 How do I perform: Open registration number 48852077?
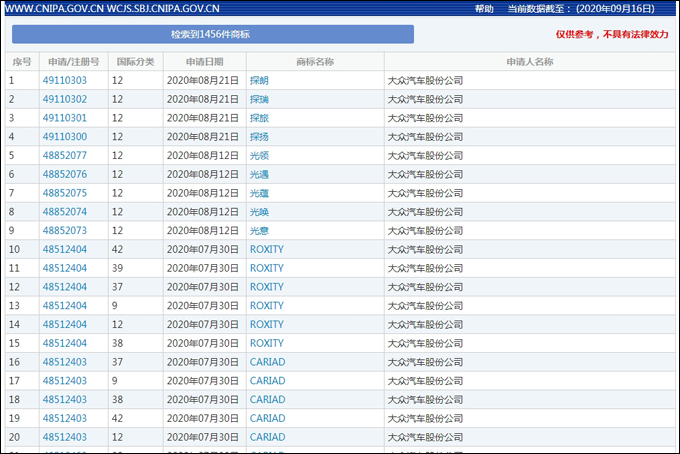(x=65, y=156)
